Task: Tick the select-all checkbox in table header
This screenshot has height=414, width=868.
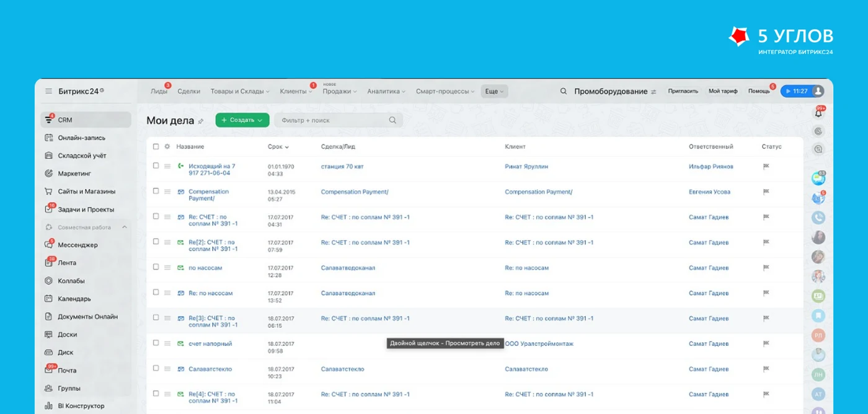Action: coord(156,147)
